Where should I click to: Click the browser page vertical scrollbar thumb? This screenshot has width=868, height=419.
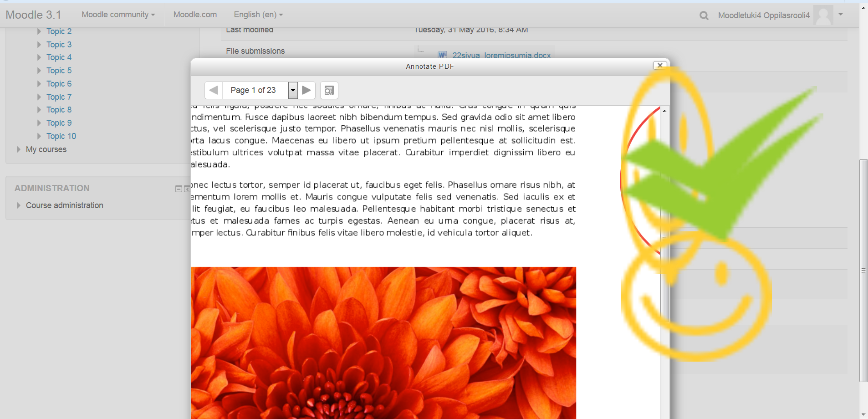863,271
